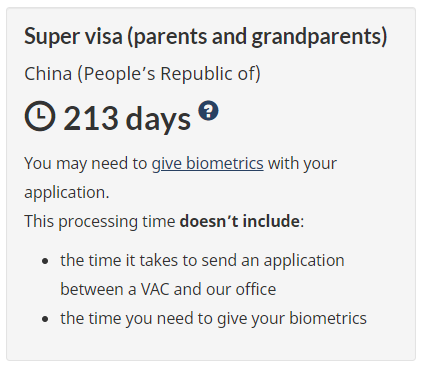
Task: Click the word application. under You may
Action: click(67, 193)
